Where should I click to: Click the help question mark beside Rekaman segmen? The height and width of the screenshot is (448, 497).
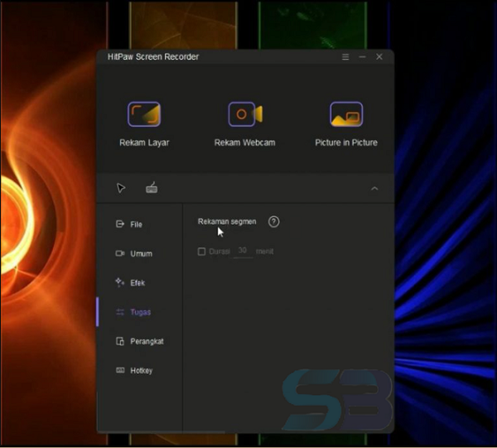pos(274,222)
